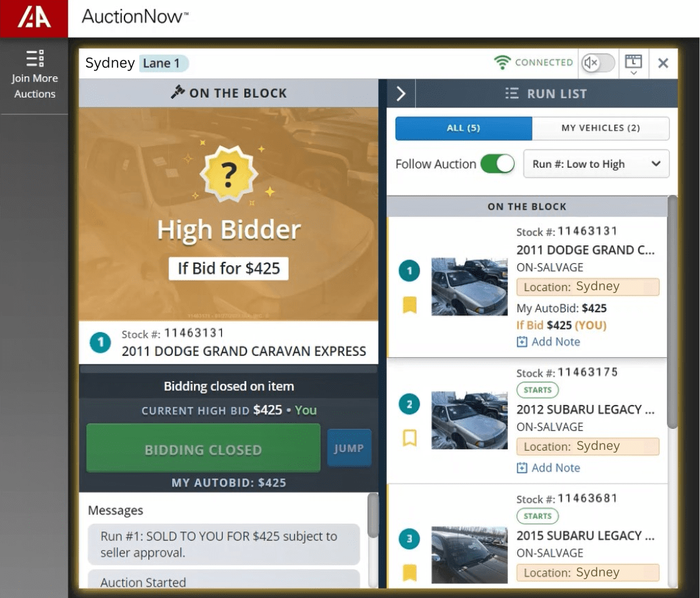Open the Run #: Low to High dropdown
This screenshot has width=700, height=598.
596,164
